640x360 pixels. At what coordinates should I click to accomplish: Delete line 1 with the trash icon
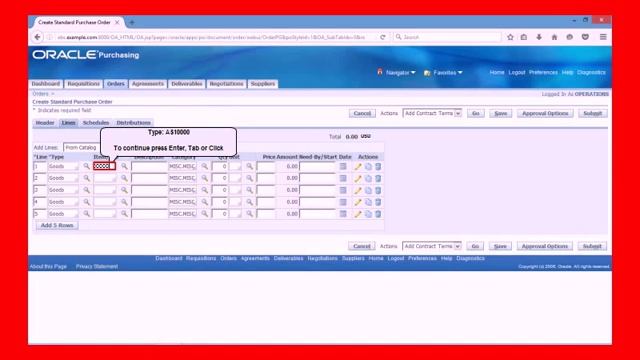tap(378, 167)
